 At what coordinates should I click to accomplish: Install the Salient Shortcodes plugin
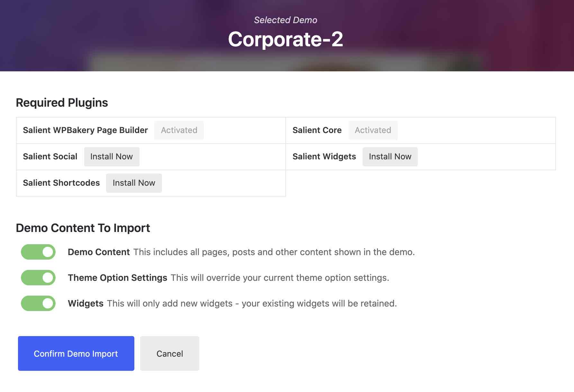(134, 183)
